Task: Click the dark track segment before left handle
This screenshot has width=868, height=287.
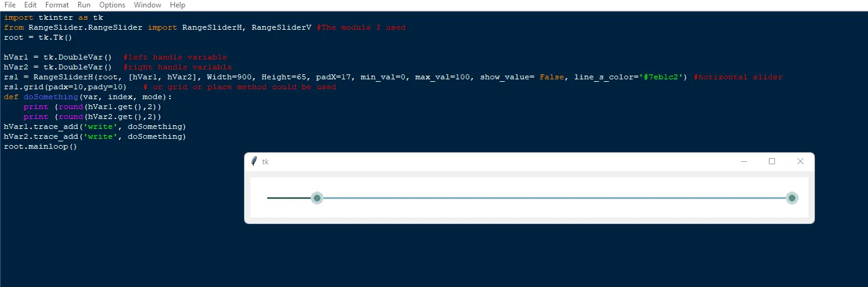Action: click(289, 198)
